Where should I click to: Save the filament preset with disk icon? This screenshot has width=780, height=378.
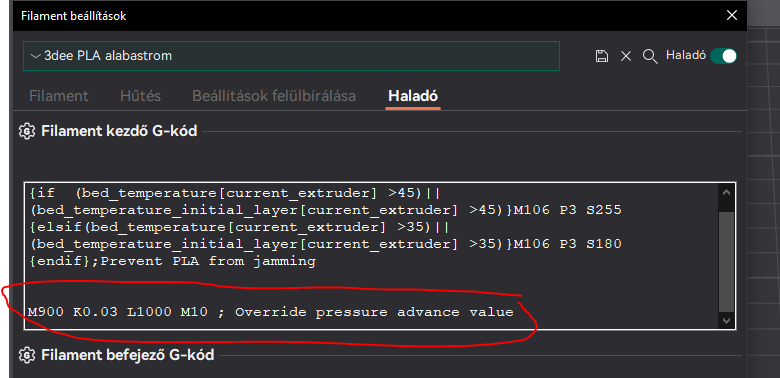(x=602, y=56)
